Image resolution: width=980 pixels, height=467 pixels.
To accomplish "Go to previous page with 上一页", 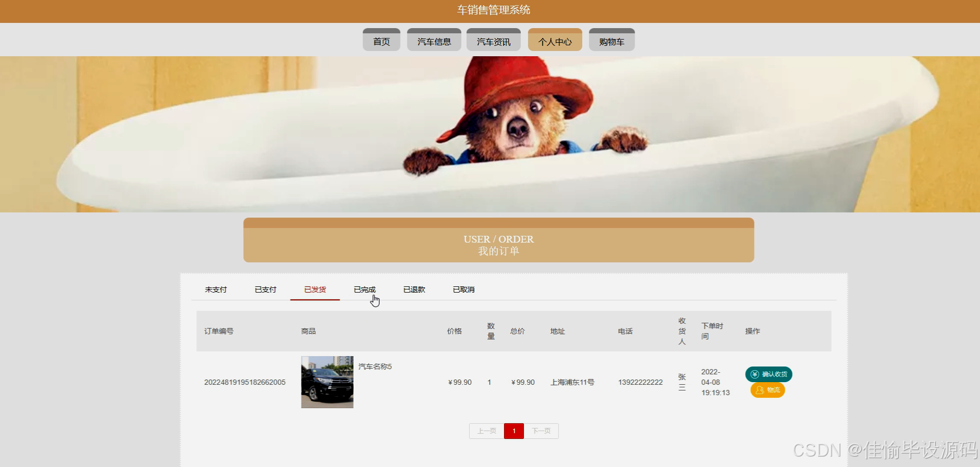I will [487, 431].
